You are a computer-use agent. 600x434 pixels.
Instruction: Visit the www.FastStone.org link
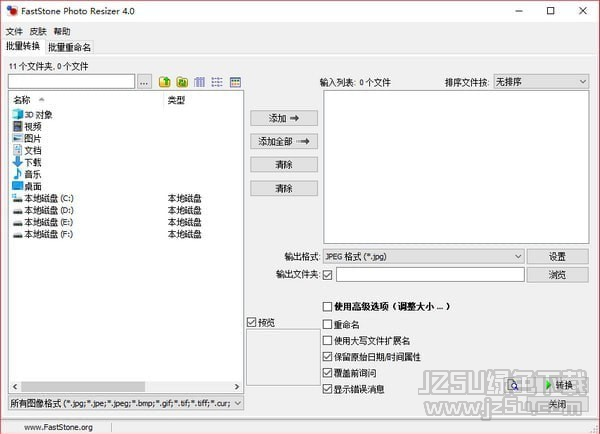pyautogui.click(x=59, y=427)
